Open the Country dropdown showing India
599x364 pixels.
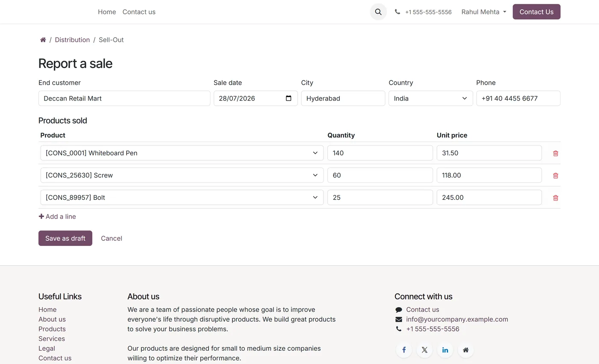point(430,98)
